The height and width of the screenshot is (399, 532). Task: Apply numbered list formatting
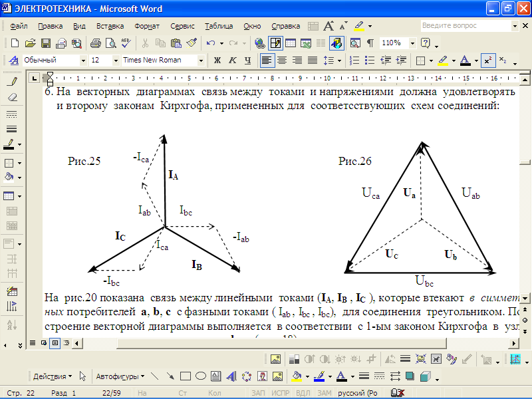(x=354, y=61)
